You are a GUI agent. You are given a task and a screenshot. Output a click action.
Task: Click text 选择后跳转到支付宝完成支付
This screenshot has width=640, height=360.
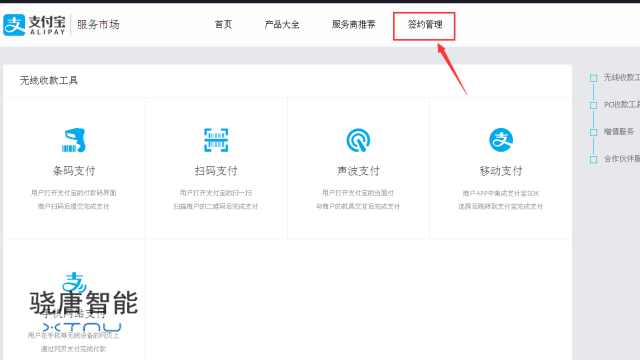coord(501,207)
